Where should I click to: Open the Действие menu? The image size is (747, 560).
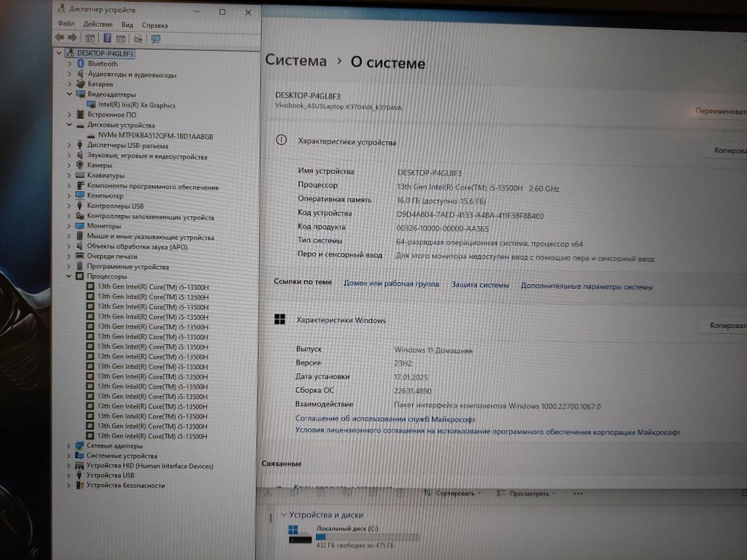[98, 24]
